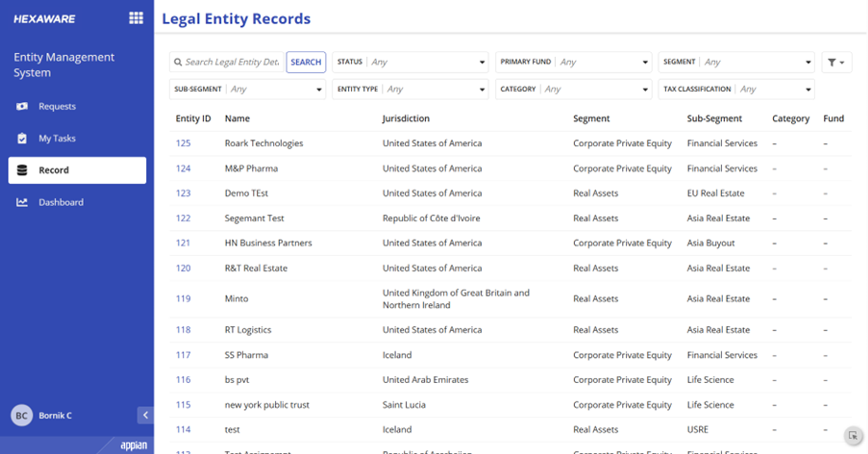Screen dimensions: 868x454
Task: Open entity ID 116 link
Action: 183,380
